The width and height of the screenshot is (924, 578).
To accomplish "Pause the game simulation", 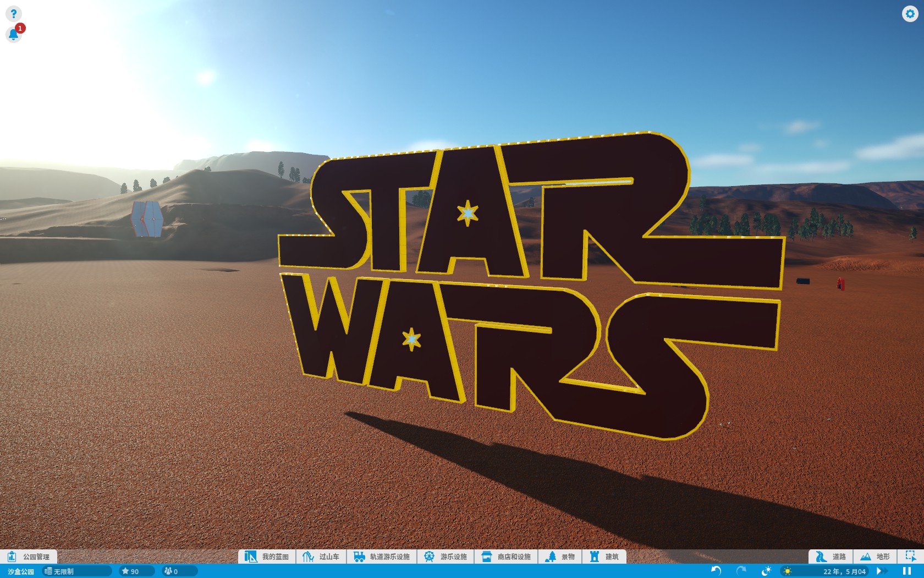I will point(907,571).
